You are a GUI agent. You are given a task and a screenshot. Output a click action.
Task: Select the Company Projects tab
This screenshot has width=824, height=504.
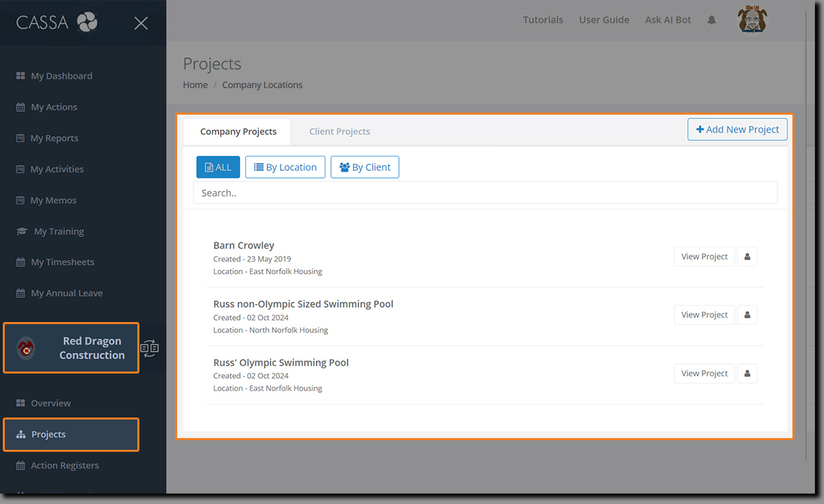pyautogui.click(x=238, y=131)
